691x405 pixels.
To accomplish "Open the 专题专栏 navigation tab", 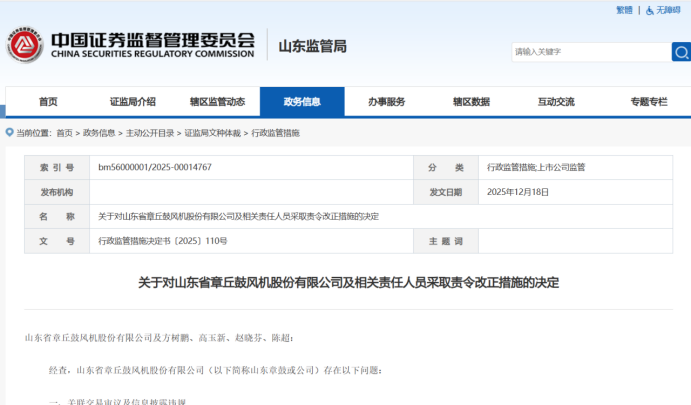I will click(x=648, y=102).
